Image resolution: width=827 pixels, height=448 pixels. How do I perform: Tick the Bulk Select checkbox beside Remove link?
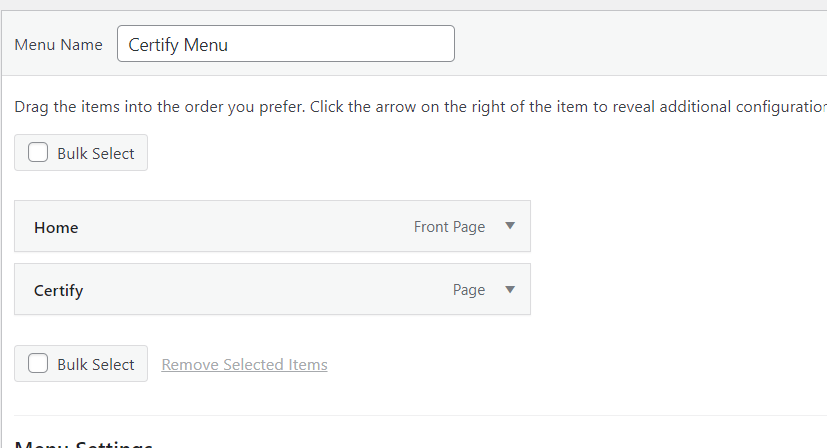point(38,364)
